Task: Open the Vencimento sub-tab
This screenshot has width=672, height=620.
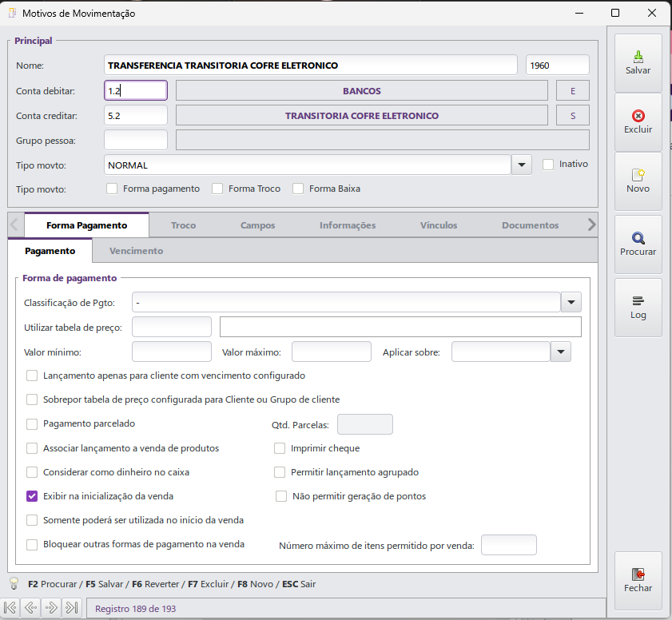Action: pyautogui.click(x=136, y=251)
